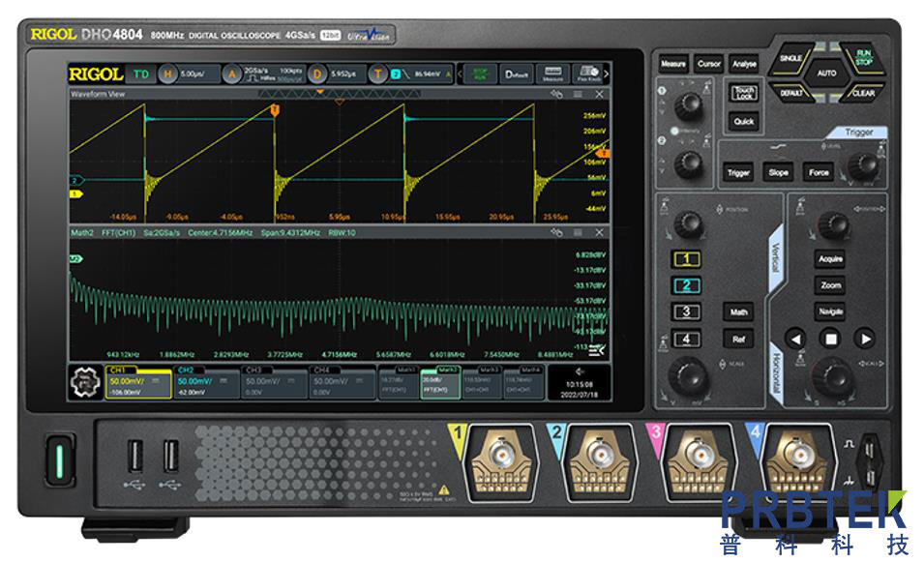Close the Waveform View window
The height and width of the screenshot is (563, 924).
click(599, 94)
